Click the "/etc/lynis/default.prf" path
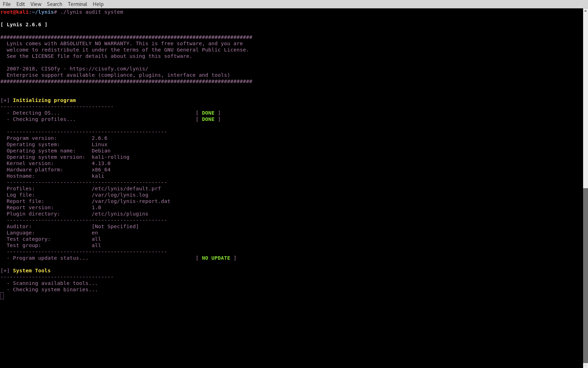Image resolution: width=588 pixels, height=368 pixels. click(x=126, y=189)
